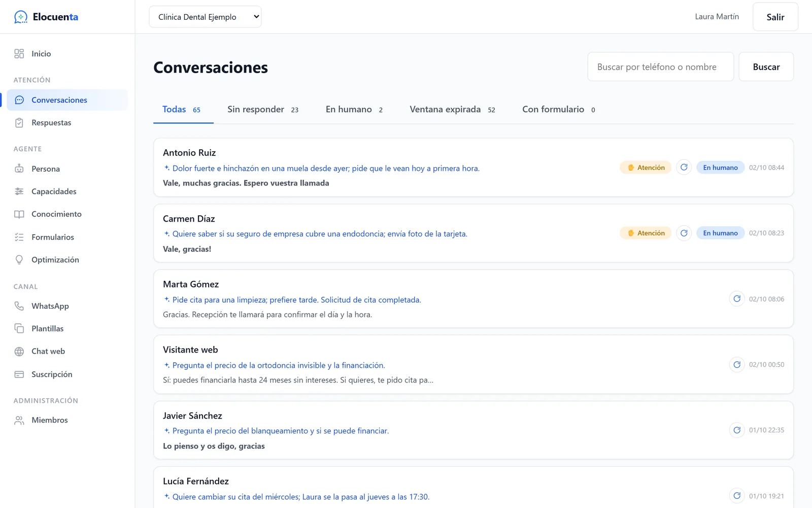Click the Formularios checklist icon
The height and width of the screenshot is (508, 812).
click(19, 237)
